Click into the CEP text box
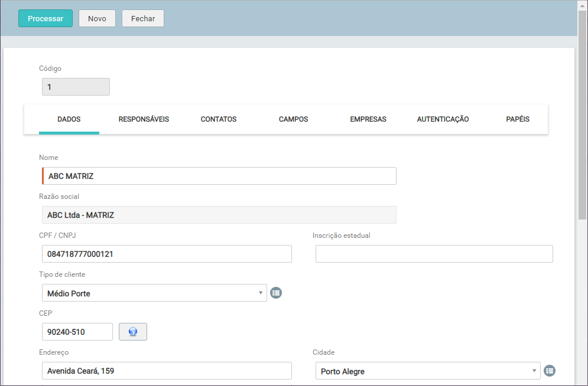Image resolution: width=588 pixels, height=386 pixels. click(x=77, y=332)
